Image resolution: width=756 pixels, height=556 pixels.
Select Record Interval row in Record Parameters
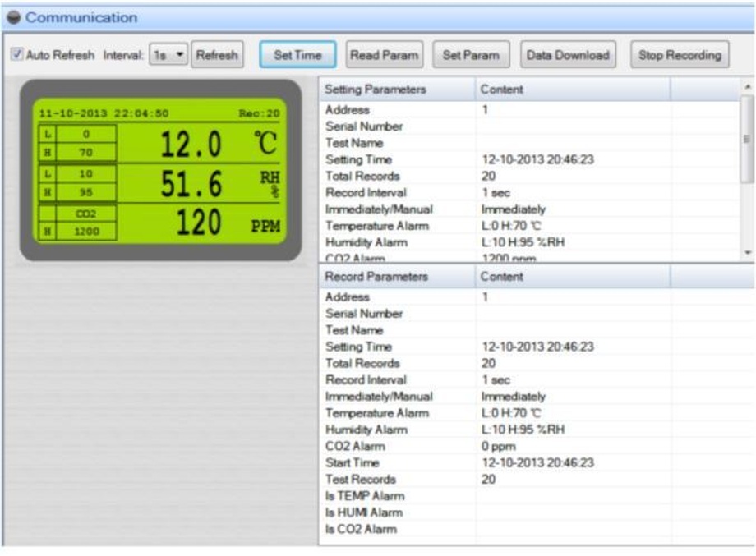[x=537, y=379]
